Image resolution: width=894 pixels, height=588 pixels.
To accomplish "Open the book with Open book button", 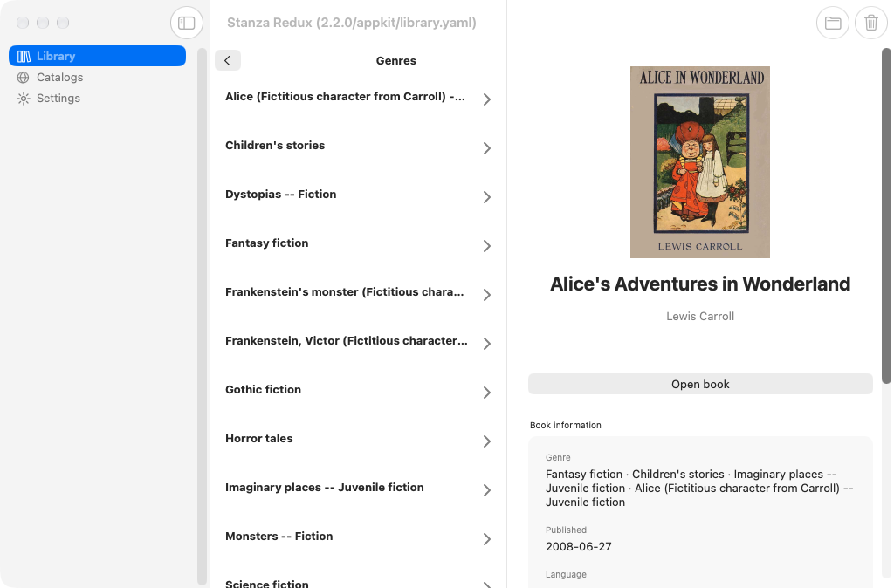I will (x=700, y=384).
